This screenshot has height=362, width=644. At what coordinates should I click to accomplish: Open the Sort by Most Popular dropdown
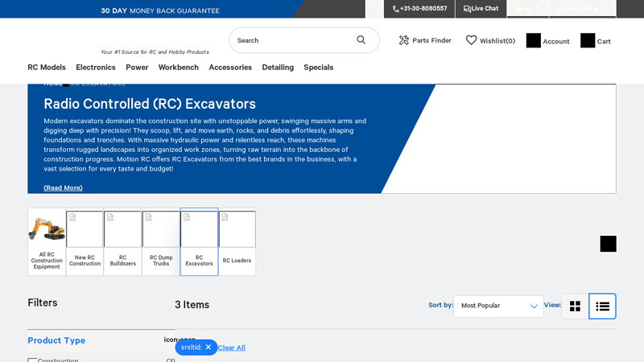pyautogui.click(x=498, y=306)
